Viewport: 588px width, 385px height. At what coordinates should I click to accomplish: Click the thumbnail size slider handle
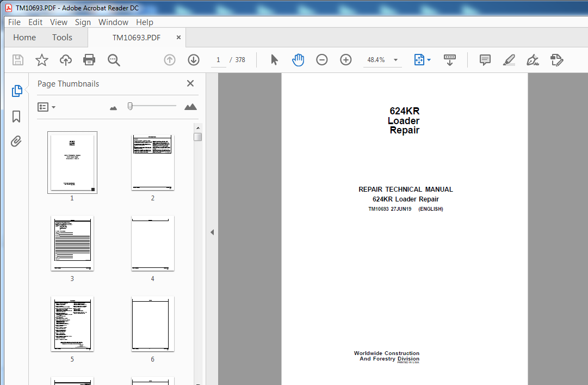click(x=130, y=106)
